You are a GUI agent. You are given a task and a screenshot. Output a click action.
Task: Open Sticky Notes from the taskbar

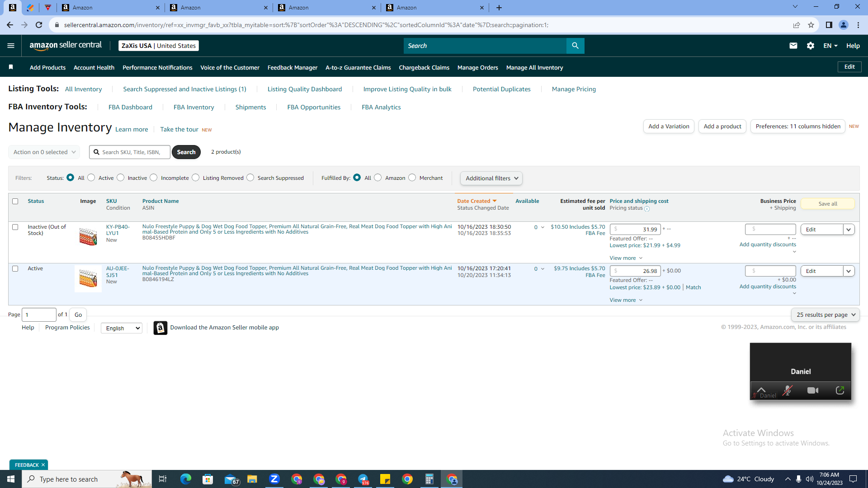[385, 479]
